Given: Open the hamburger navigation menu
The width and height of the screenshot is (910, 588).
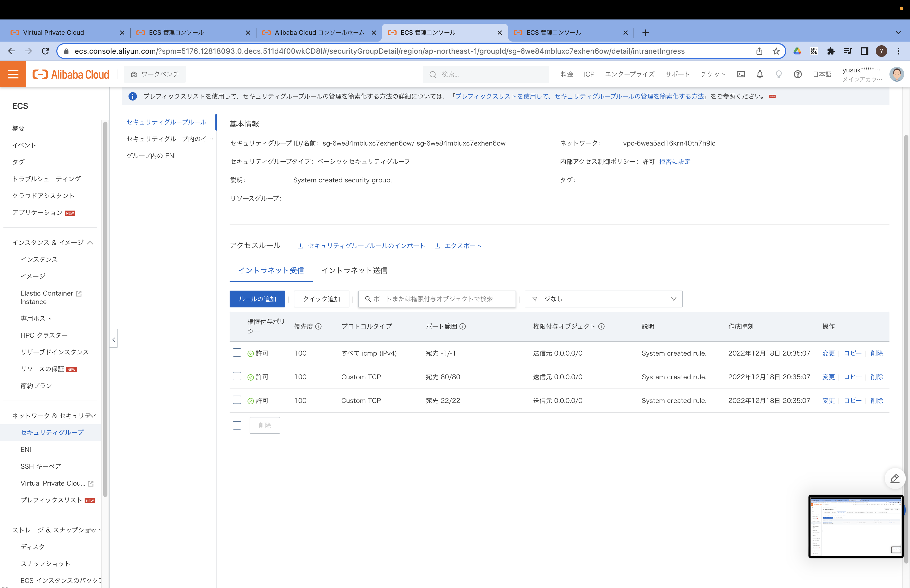Looking at the screenshot, I should click(13, 74).
